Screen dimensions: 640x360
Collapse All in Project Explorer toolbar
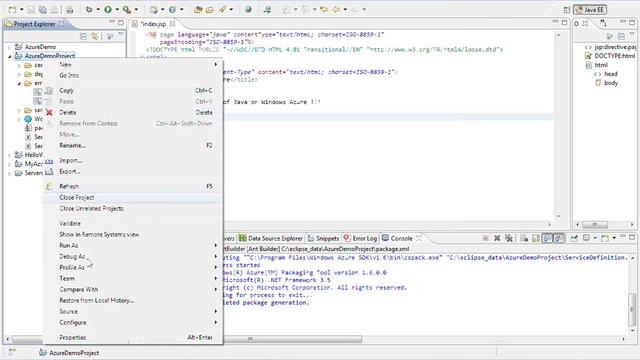point(83,36)
